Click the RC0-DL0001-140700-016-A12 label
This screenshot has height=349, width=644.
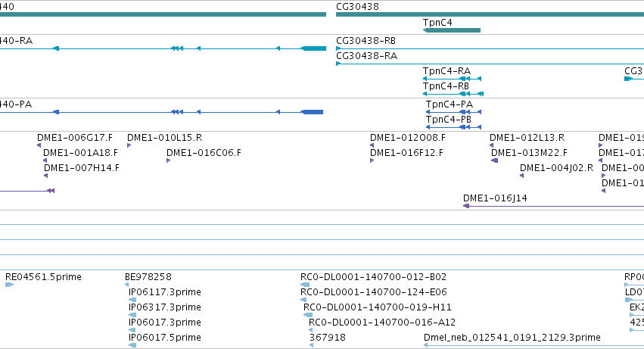coord(382,323)
